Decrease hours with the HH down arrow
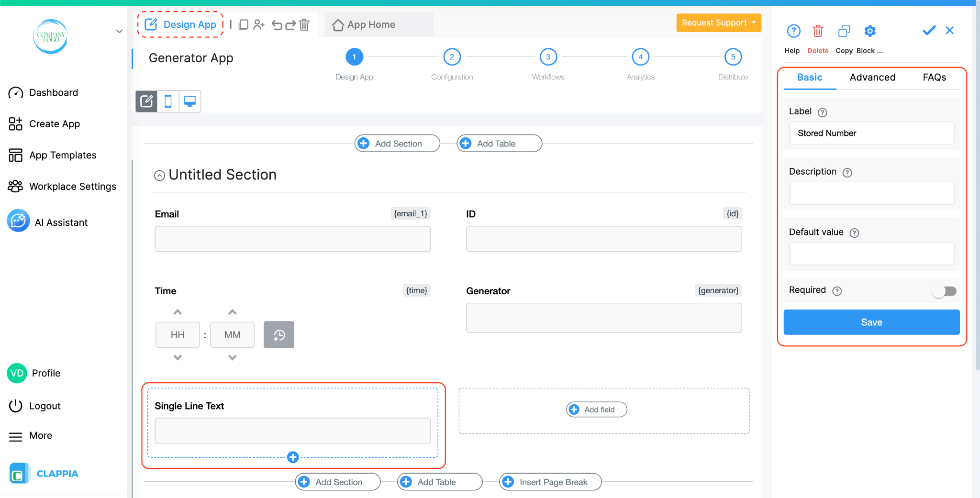Viewport: 980px width, 498px height. tap(178, 357)
